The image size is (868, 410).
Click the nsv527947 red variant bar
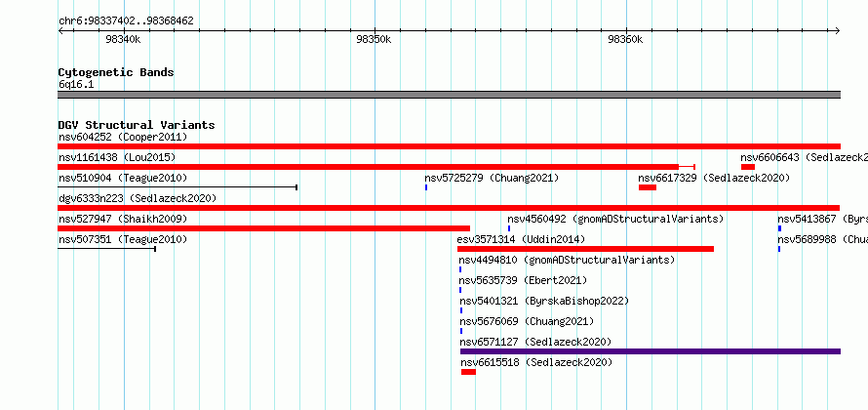264,228
